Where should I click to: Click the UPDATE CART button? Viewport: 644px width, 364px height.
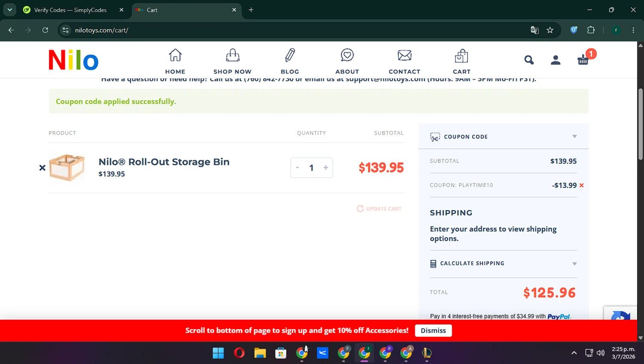380,208
